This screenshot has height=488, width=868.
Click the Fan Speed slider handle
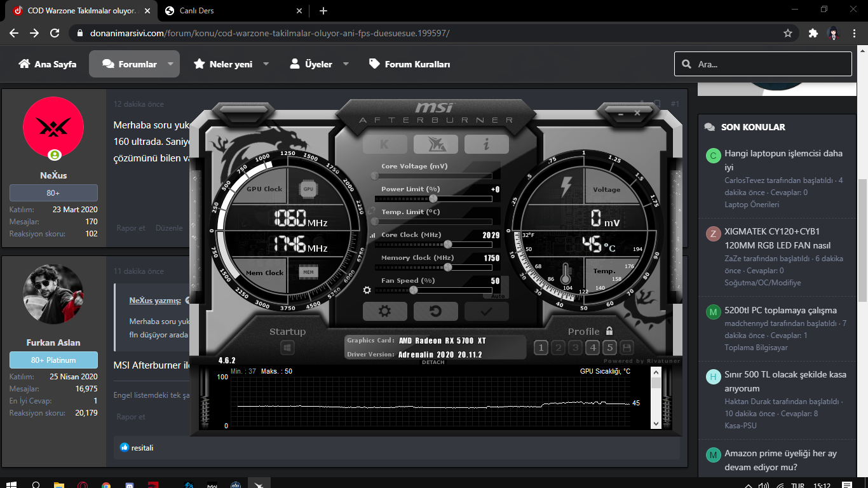pyautogui.click(x=414, y=290)
